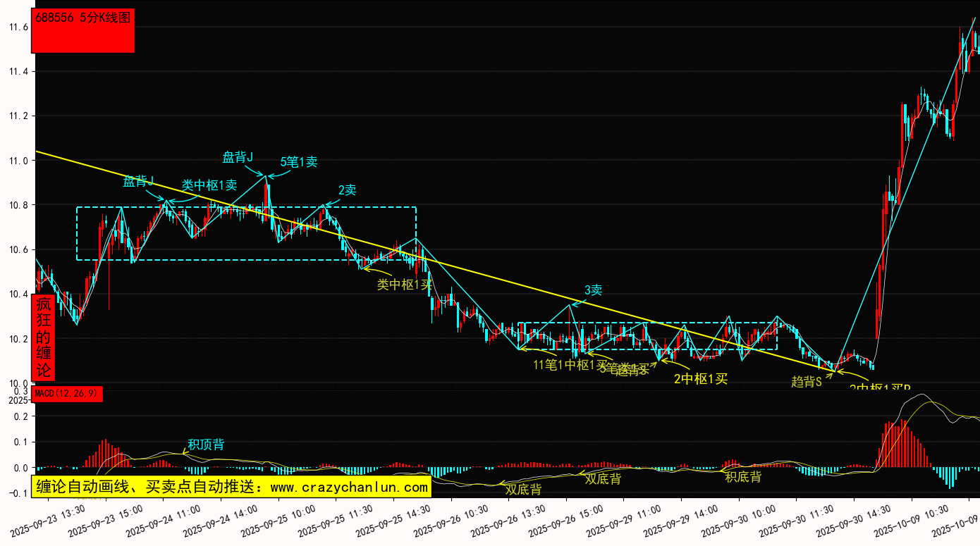Screen dimensions: 980x546
Task: Select the 类中枢1卖 sell point label
Action: [x=209, y=185]
